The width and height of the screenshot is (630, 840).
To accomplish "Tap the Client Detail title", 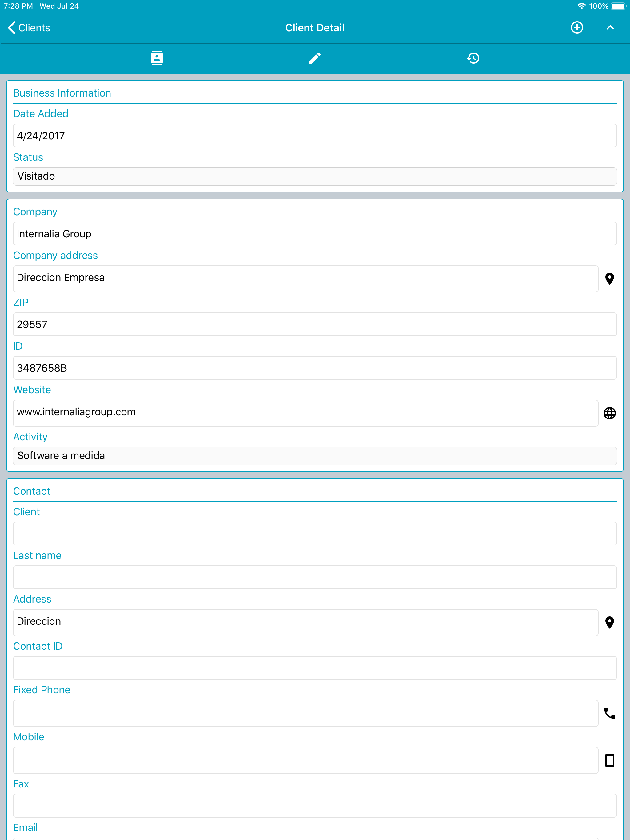I will 315,28.
